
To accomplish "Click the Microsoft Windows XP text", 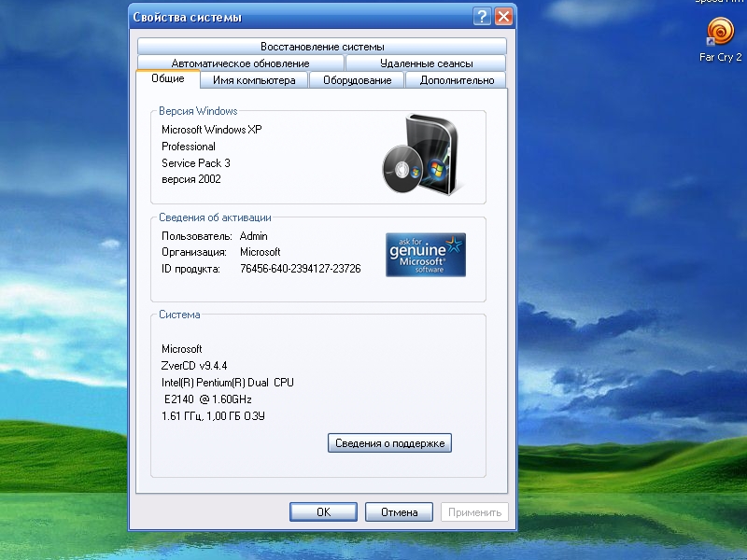I will pos(212,130).
